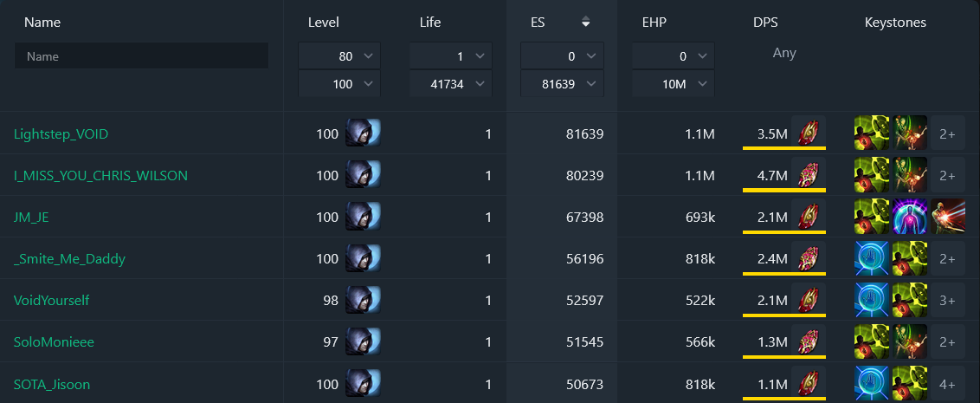Click JM_JE's purple glowing-figure keystone icon
Screen dimensions: 980x403
pyautogui.click(x=909, y=218)
